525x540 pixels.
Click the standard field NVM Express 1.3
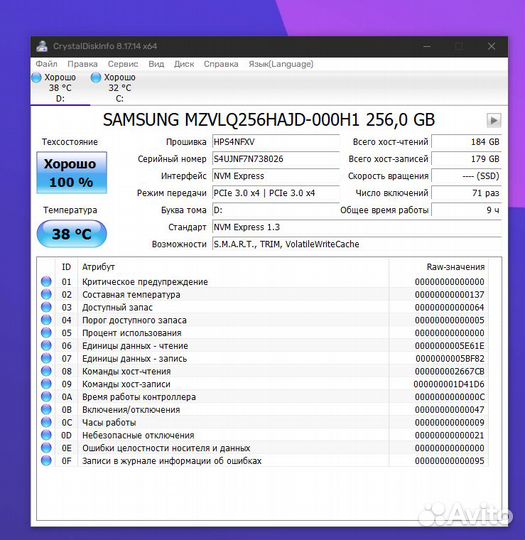pos(357,227)
